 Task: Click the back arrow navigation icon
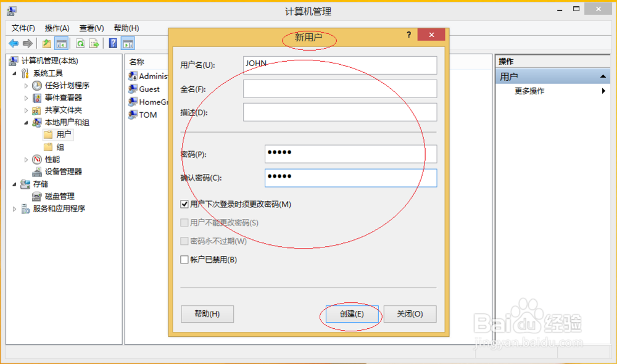point(12,43)
